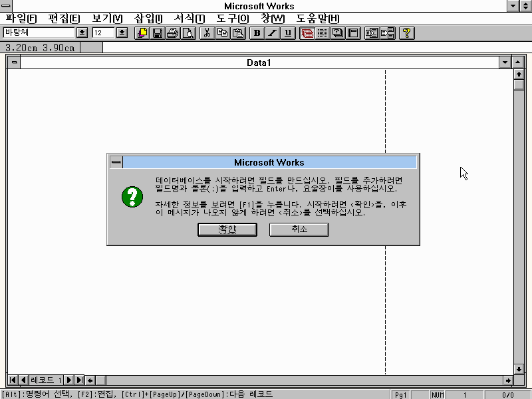Open the 삽입(I) menu
Screen dimensions: 532x399
148,19
